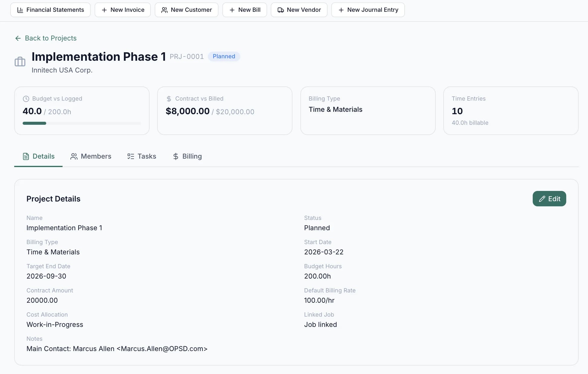Click the Financial Statements chart icon
The width and height of the screenshot is (588, 374).
tap(20, 10)
